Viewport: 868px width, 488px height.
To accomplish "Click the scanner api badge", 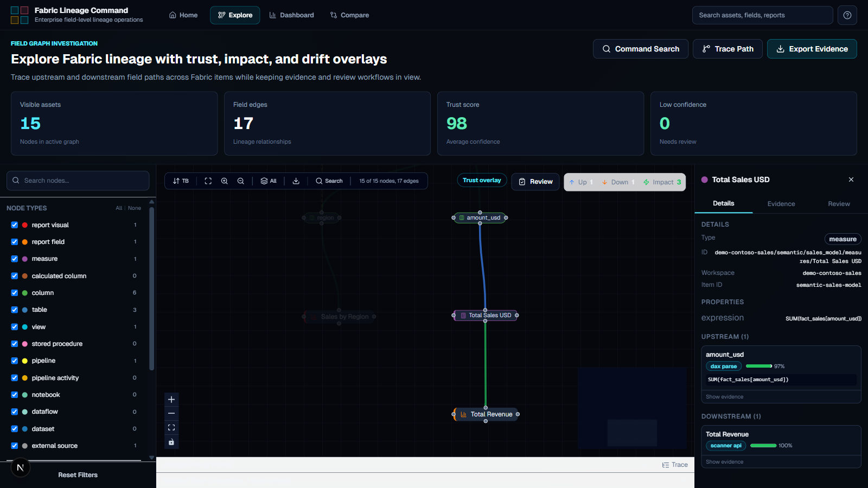I will click(726, 446).
